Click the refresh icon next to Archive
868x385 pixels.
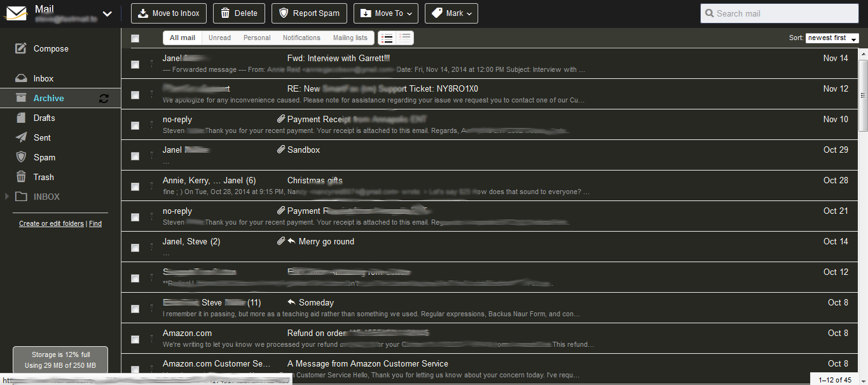[x=103, y=98]
